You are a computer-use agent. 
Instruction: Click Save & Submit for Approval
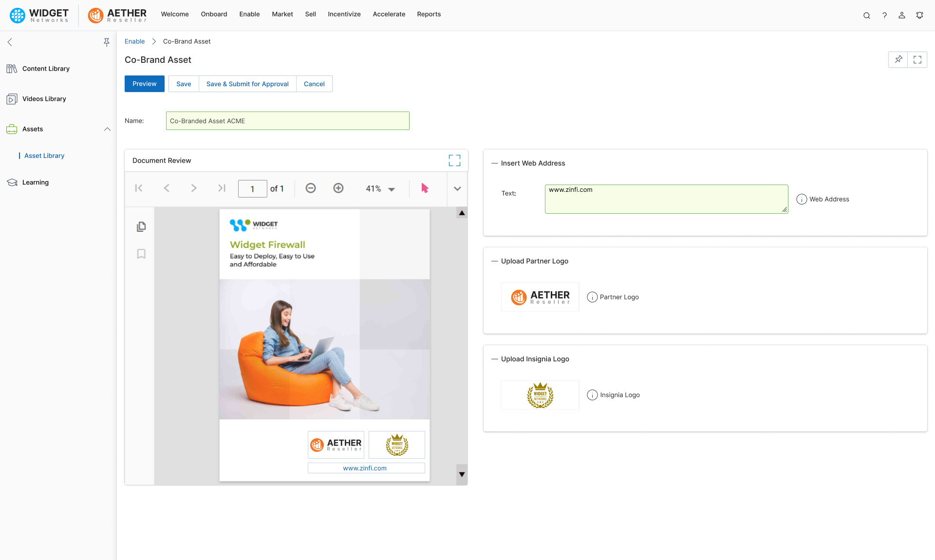(247, 84)
